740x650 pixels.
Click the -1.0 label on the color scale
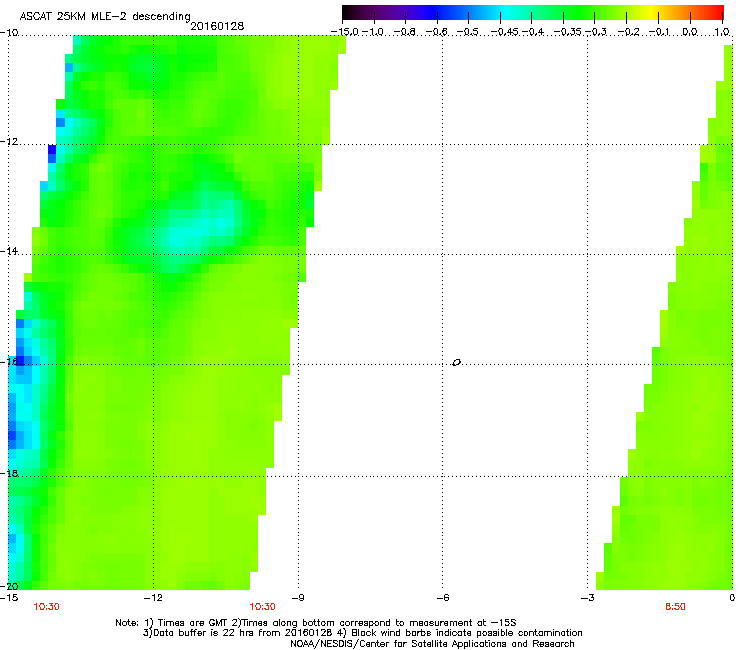click(374, 32)
